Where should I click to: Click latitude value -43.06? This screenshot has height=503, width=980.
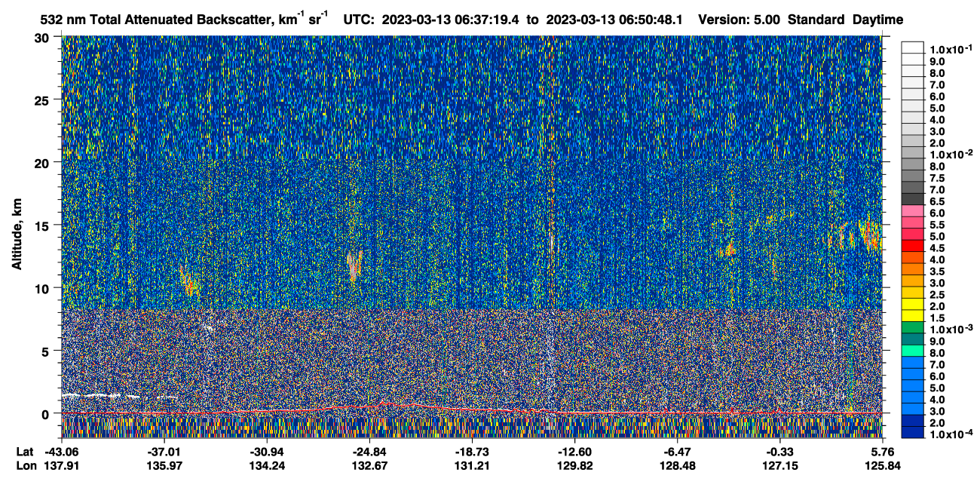click(x=63, y=451)
